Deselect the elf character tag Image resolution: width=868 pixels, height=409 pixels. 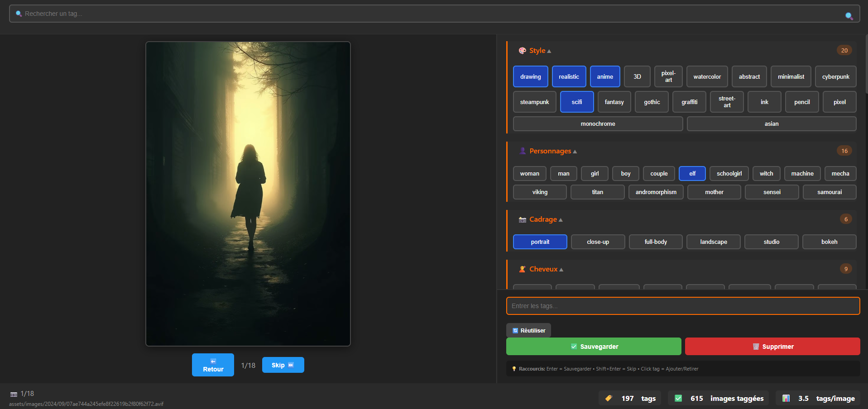(x=692, y=173)
